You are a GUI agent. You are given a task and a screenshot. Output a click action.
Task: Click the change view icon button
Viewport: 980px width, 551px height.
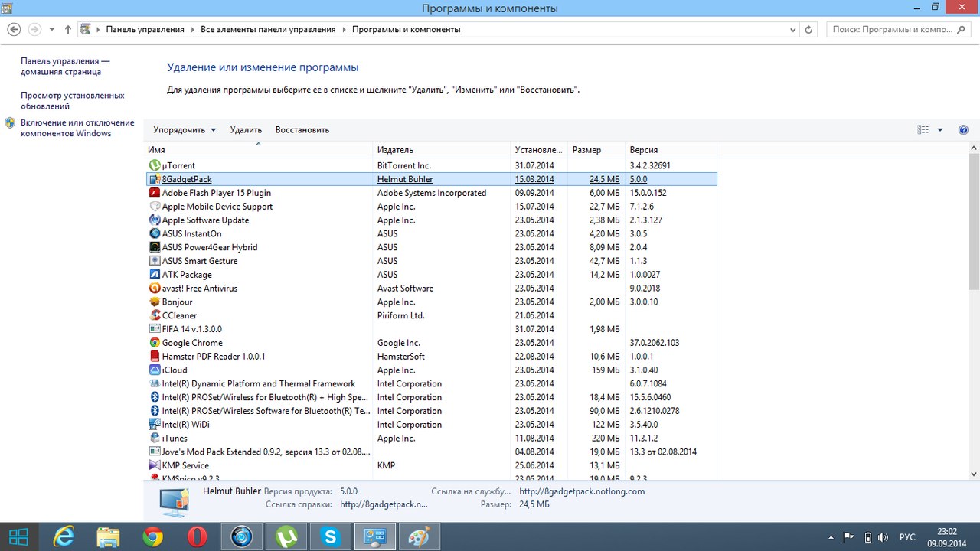point(923,130)
